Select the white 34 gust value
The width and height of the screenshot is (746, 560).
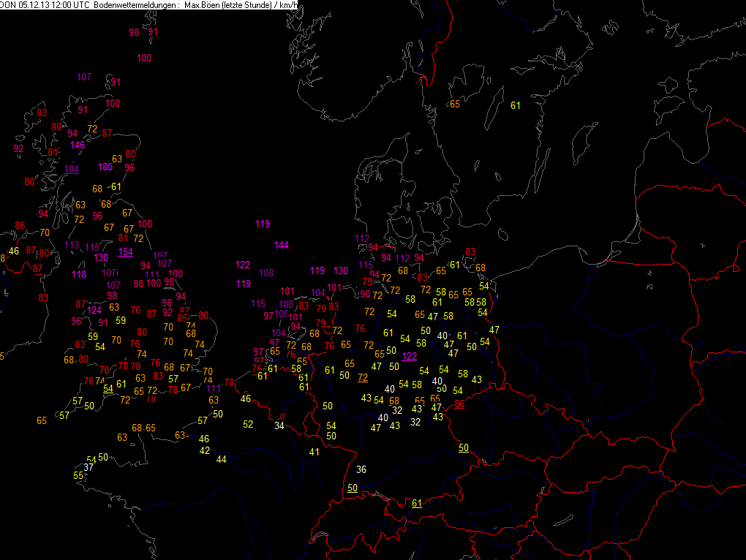tap(279, 426)
